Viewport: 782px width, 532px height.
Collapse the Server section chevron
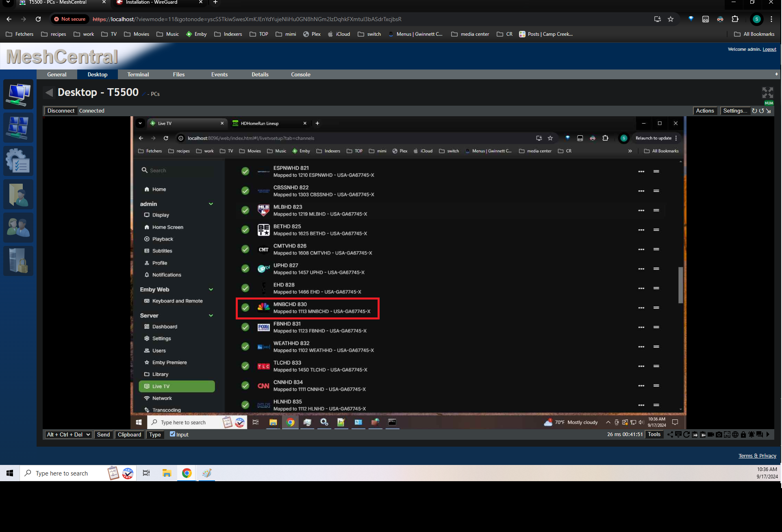(211, 315)
